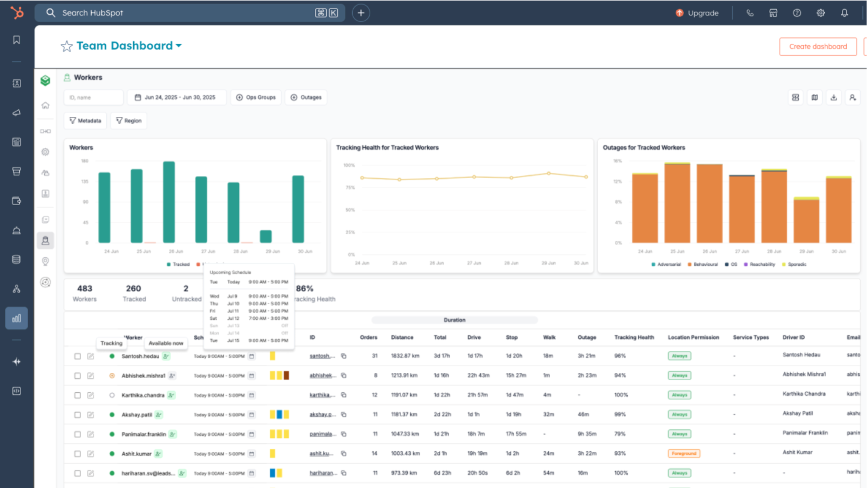Click the add worker icon
The image size is (868, 488).
[853, 97]
